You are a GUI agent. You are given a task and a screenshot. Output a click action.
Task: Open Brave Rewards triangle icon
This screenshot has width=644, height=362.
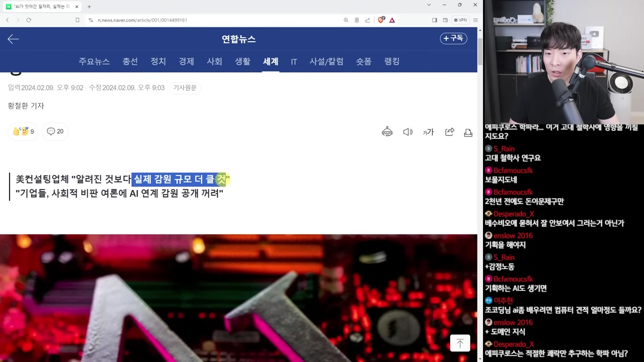[x=392, y=20]
